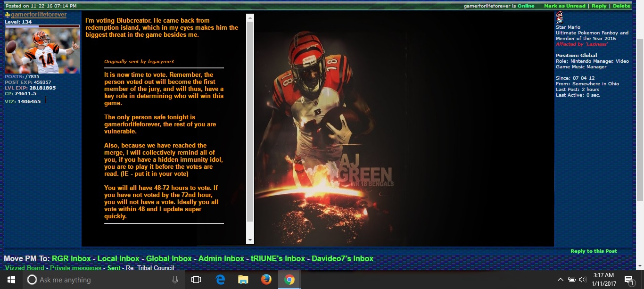Viewport: 644px width, 289px height.
Task: Mark this message as unread
Action: [x=564, y=6]
